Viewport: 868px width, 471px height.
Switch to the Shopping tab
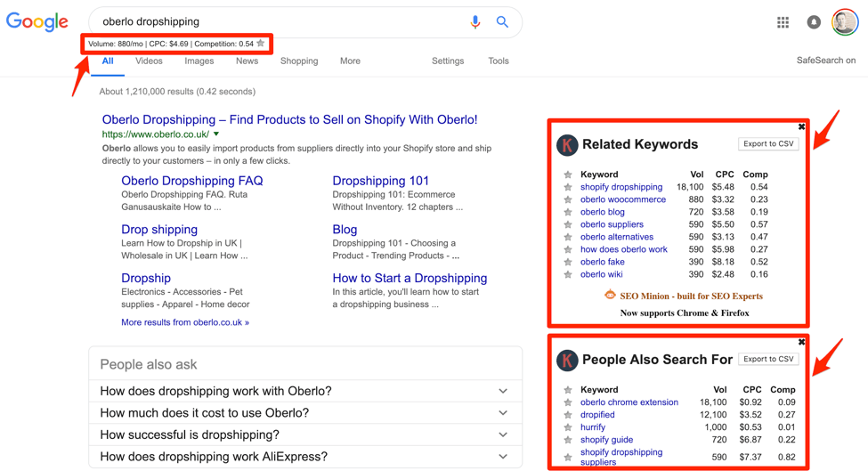click(x=298, y=61)
